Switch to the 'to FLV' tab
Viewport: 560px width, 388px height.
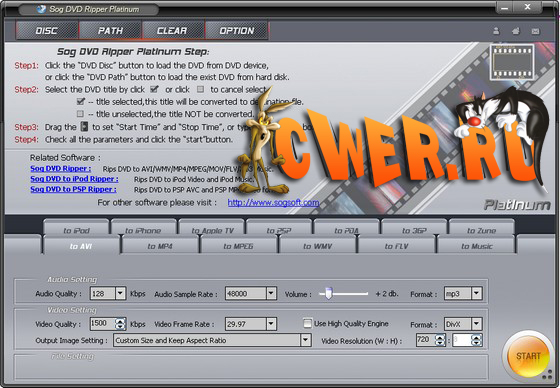(396, 246)
